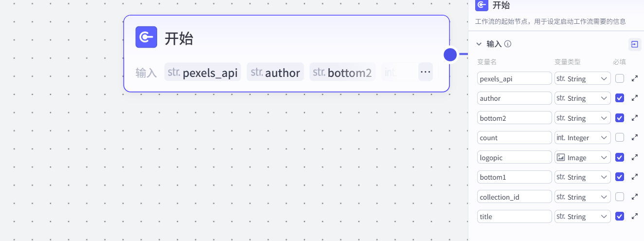Collapse the 输入 section chevron
644x241 pixels.
(x=479, y=44)
